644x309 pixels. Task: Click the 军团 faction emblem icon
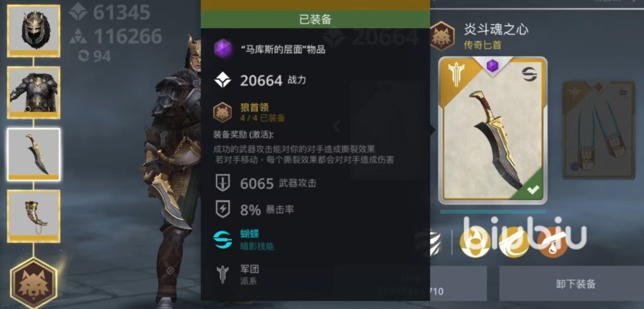(223, 274)
